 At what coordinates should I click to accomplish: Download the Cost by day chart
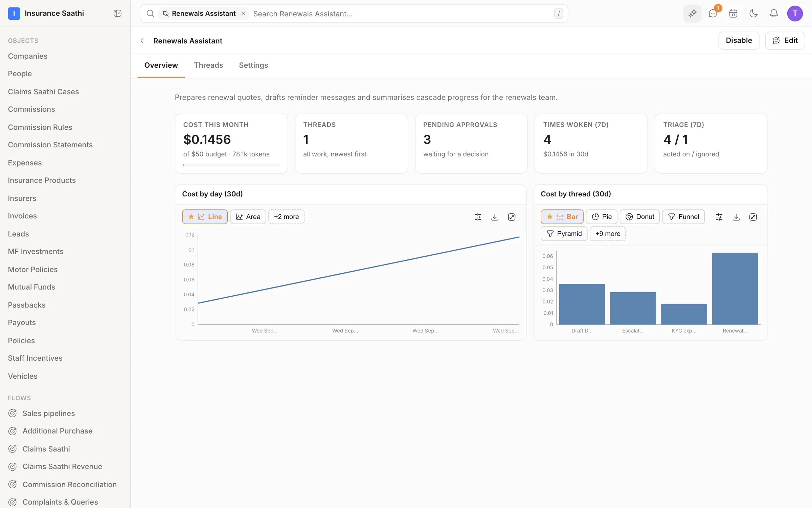(495, 217)
